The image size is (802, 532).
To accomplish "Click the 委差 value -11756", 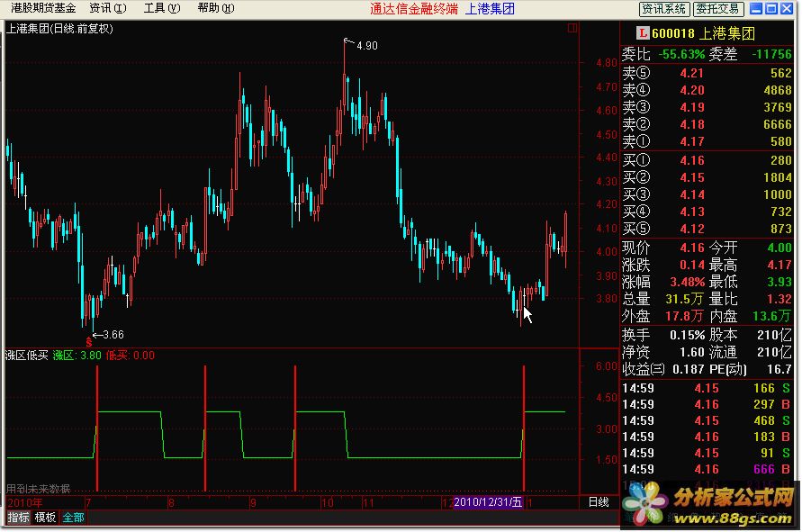I will click(771, 54).
